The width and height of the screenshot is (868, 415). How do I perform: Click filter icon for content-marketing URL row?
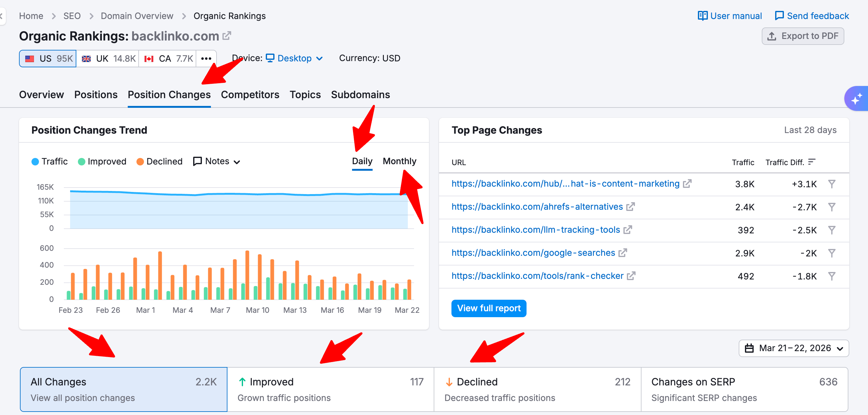[x=832, y=184]
